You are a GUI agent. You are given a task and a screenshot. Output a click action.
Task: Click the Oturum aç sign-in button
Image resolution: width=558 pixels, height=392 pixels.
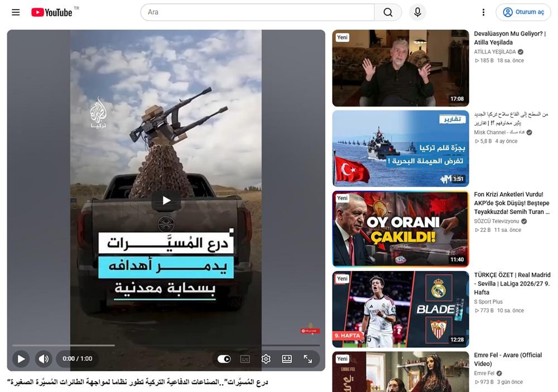pyautogui.click(x=523, y=12)
